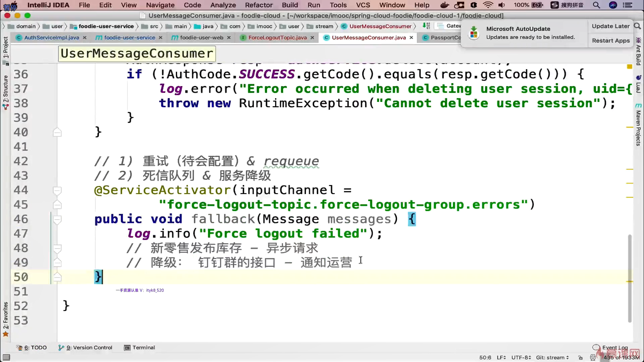Click Update Later in the AutoUpdate notification
Screen dimensions: 644x362
(610, 26)
